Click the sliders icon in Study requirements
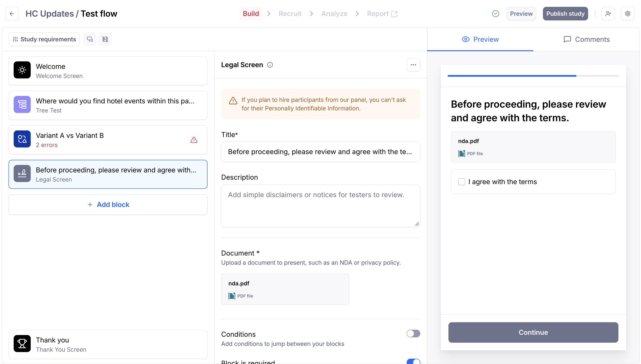 [15, 39]
